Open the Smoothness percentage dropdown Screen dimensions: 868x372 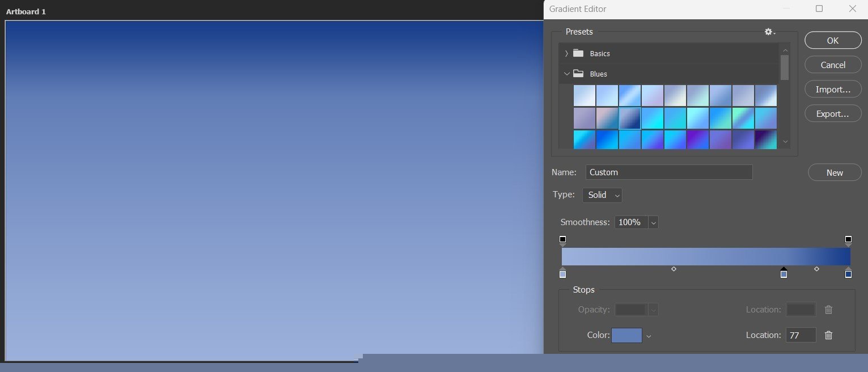pyautogui.click(x=653, y=222)
